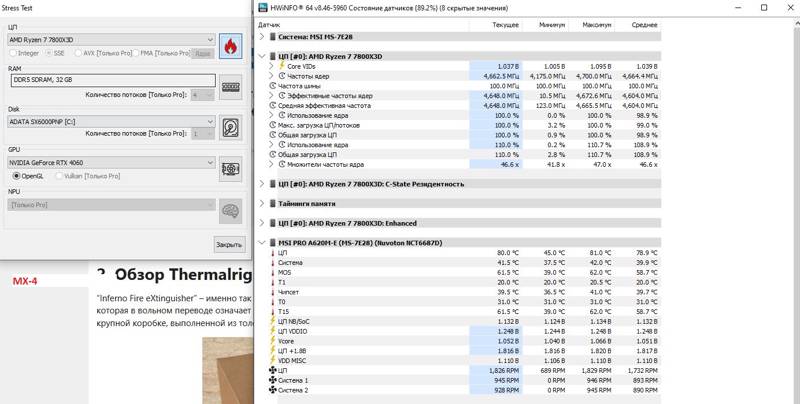Collapse MSI PRO A620M-E Nuvoton group
800x404 pixels.
(x=262, y=243)
